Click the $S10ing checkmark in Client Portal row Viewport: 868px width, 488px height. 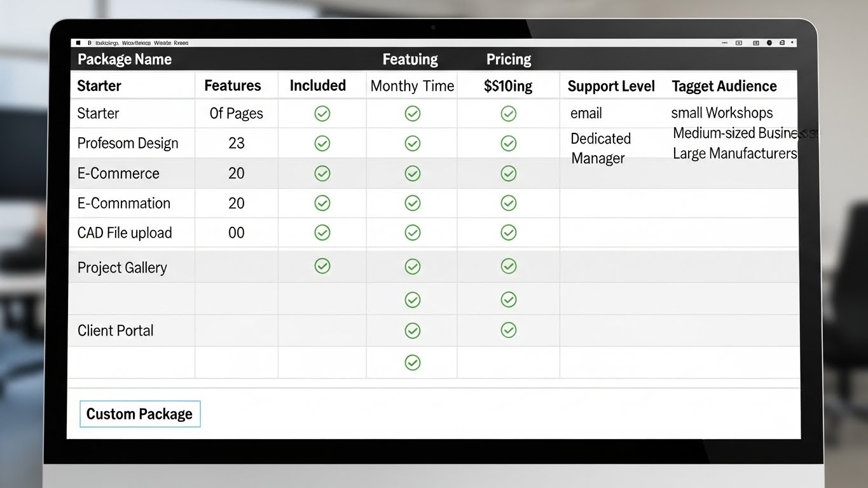coord(508,330)
